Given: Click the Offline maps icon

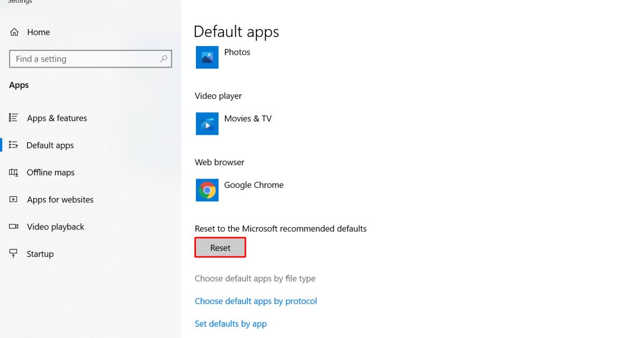Looking at the screenshot, I should click(x=14, y=172).
